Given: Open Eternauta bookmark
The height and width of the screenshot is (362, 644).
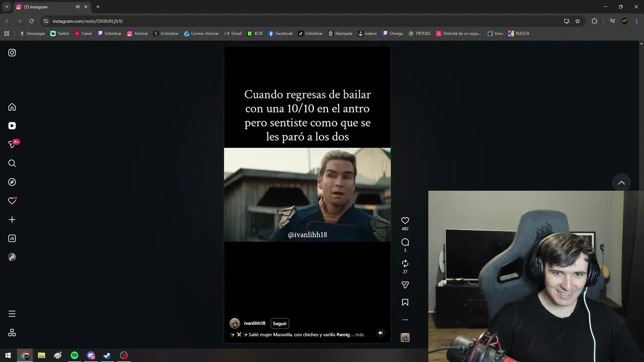Looking at the screenshot, I should click(340, 34).
